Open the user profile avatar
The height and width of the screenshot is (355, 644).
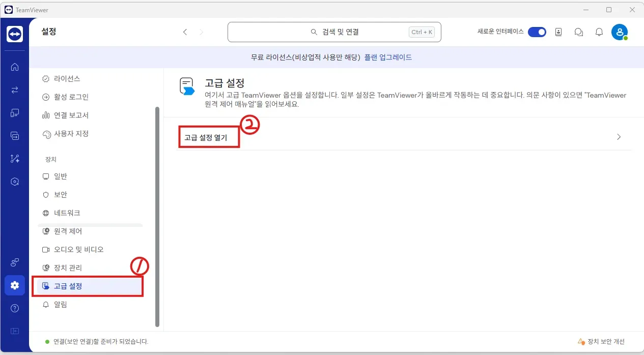click(x=620, y=32)
